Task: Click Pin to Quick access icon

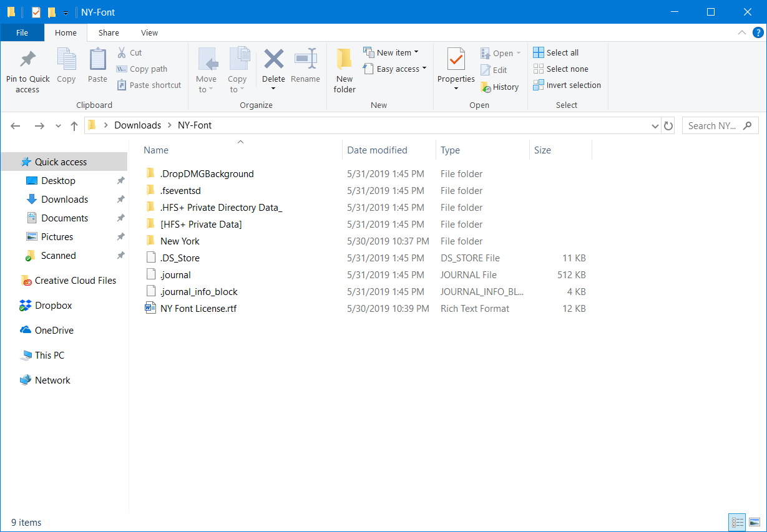Action: click(27, 60)
